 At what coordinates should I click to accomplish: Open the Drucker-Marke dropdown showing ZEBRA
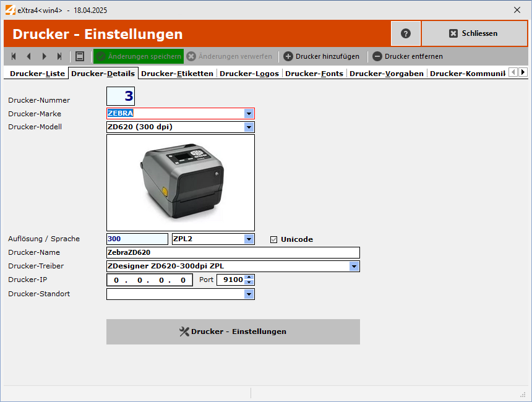(249, 113)
